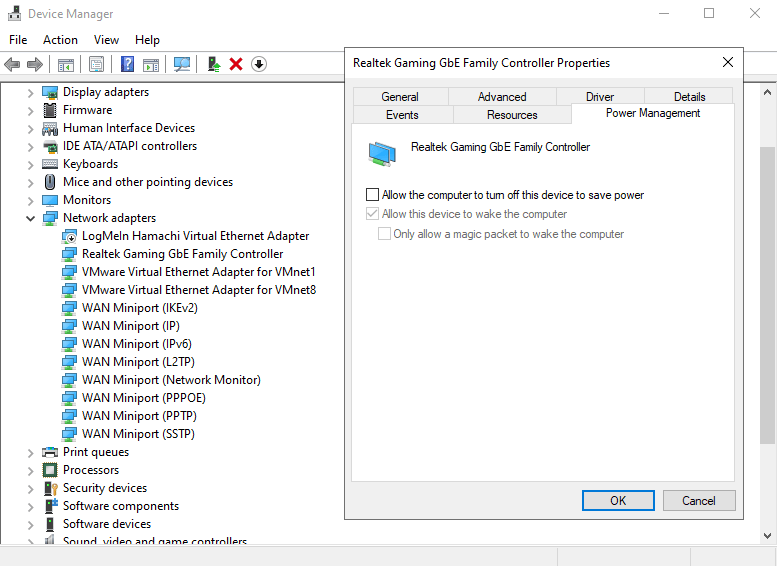Image resolution: width=777 pixels, height=566 pixels.
Task: Click the LogMeIn Hamachi adapter icon
Action: coord(69,236)
